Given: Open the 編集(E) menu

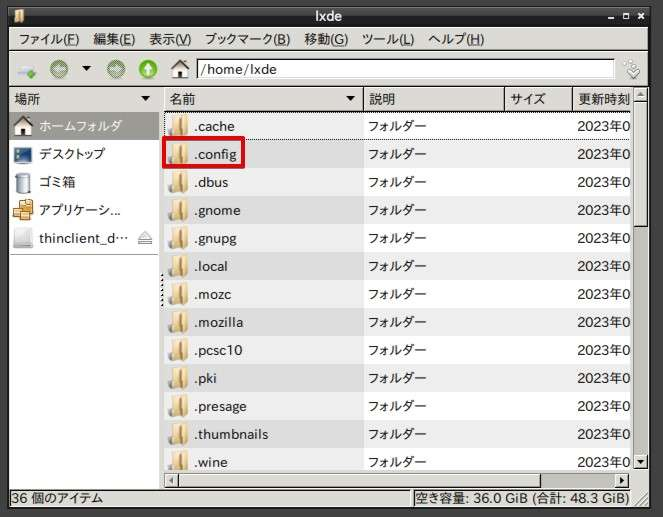Looking at the screenshot, I should [x=114, y=40].
